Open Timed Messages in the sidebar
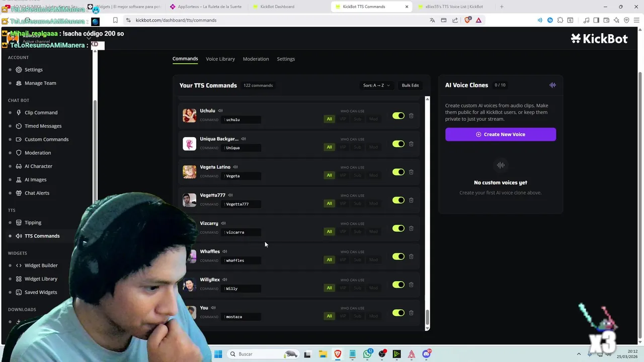Image resolution: width=644 pixels, height=362 pixels. click(x=43, y=126)
